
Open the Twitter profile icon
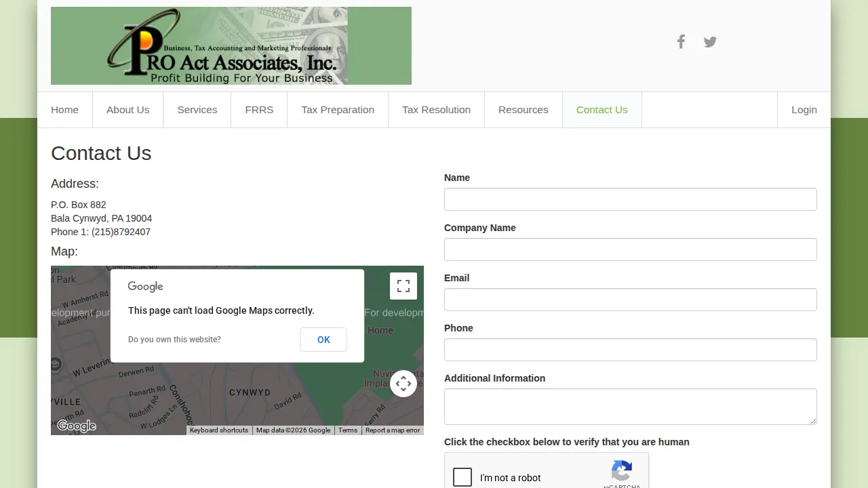(x=710, y=42)
